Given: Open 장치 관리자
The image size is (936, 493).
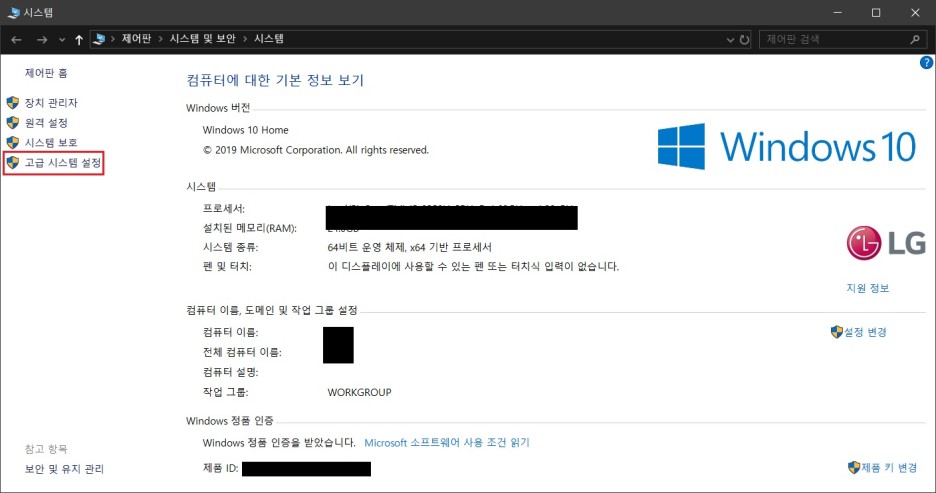Looking at the screenshot, I should coord(51,103).
